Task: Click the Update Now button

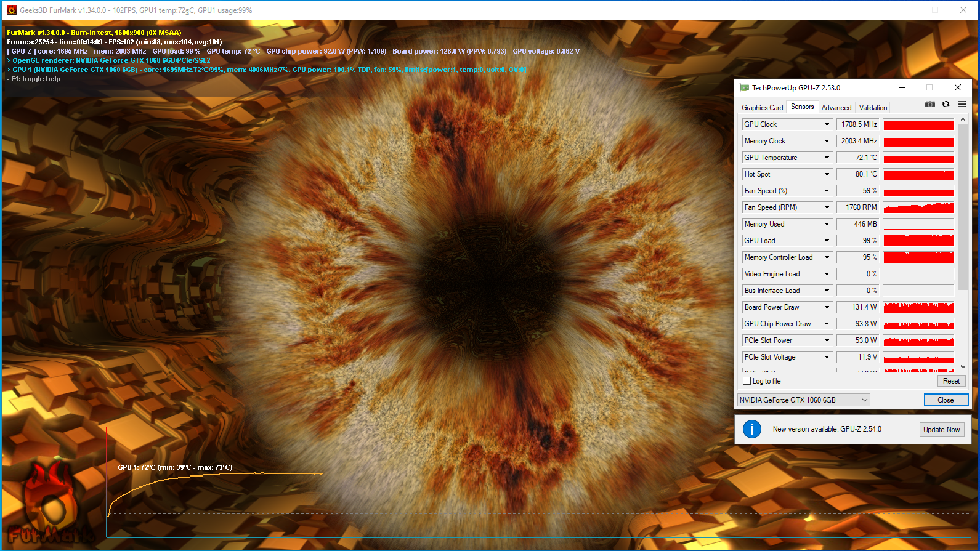Action: 941,430
